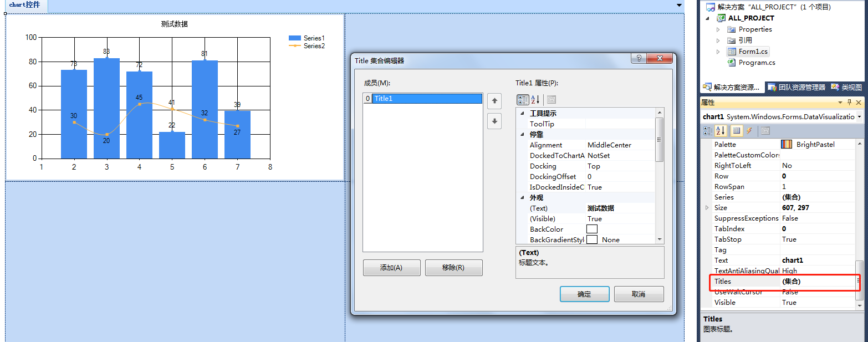Click the Palette BrightPastel preview swatch
This screenshot has width=868, height=342.
click(787, 144)
